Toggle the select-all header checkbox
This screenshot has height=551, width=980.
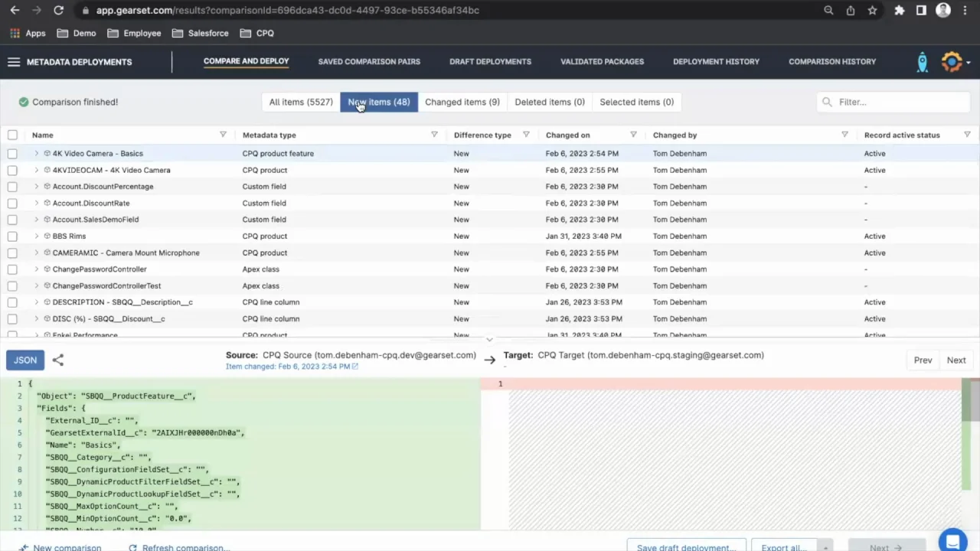coord(12,135)
